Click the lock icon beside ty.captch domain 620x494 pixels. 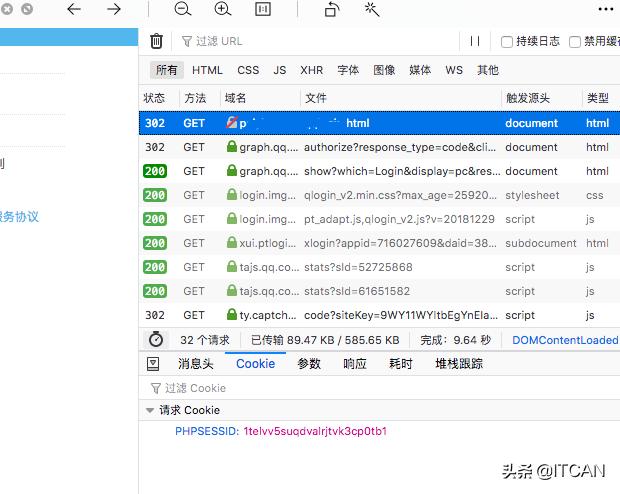(x=232, y=314)
